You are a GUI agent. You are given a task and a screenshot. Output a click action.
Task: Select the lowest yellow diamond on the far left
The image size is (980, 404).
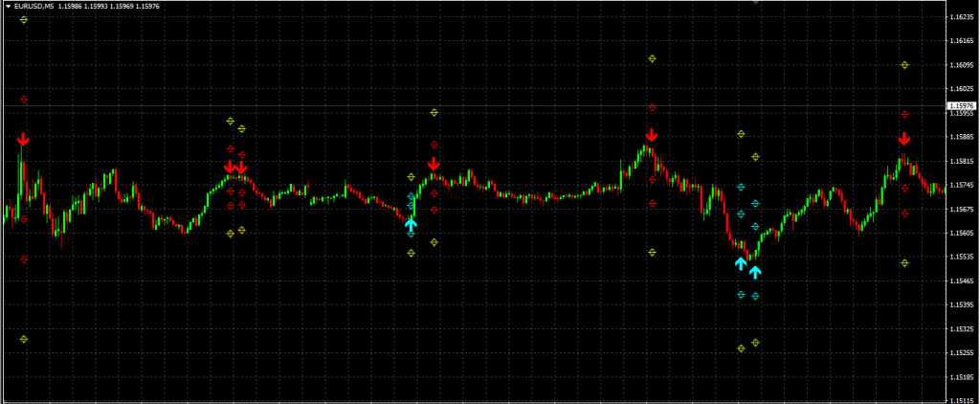click(x=24, y=339)
